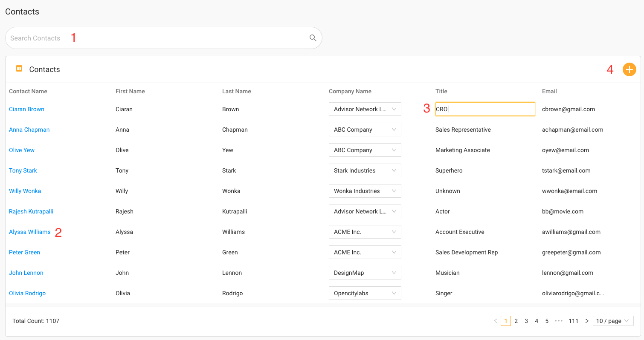Image resolution: width=644 pixels, height=340 pixels.
Task: Click the search magnifier icon
Action: 313,38
